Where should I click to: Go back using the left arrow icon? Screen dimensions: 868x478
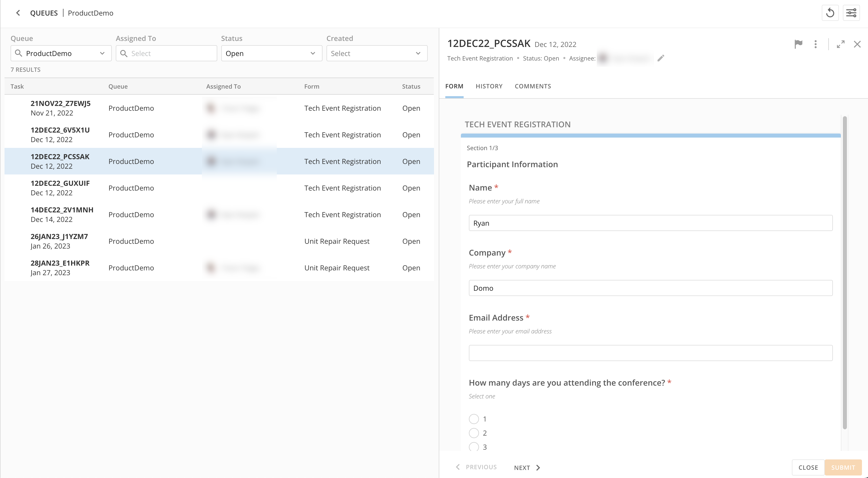(18, 13)
